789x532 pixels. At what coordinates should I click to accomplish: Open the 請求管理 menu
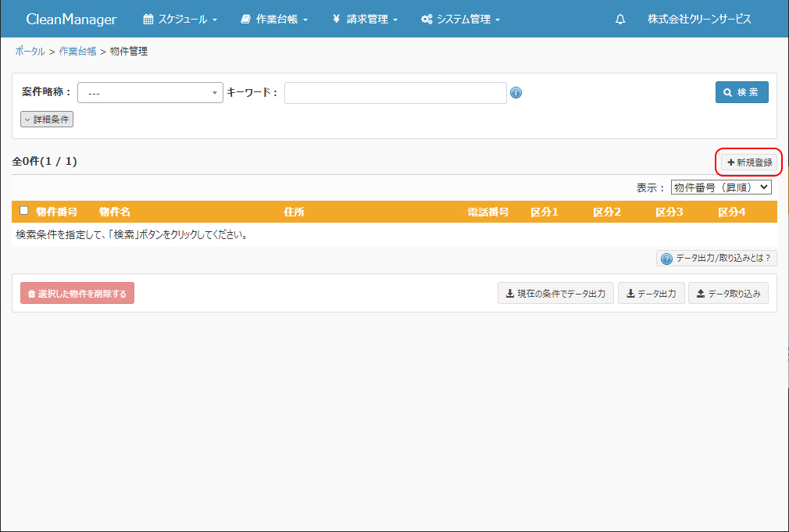click(x=365, y=20)
